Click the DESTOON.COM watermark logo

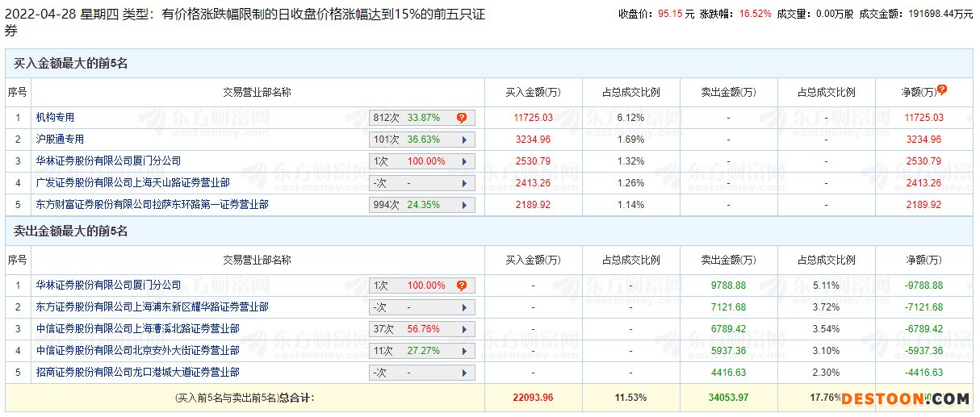click(x=905, y=398)
